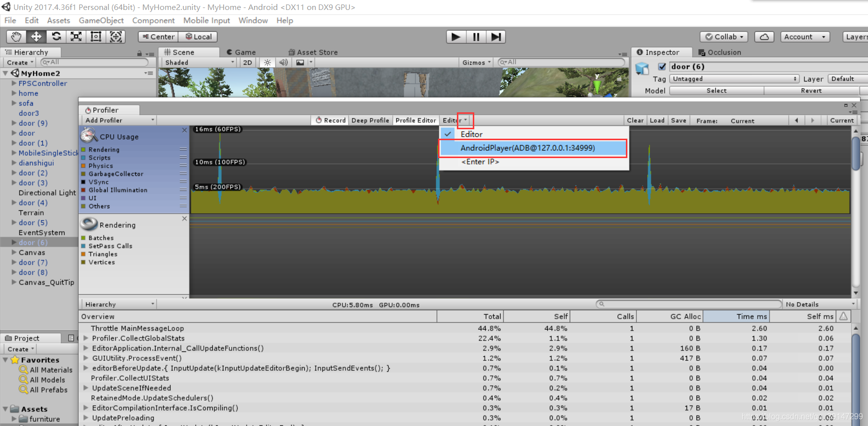The image size is (868, 426).
Task: Switch to the Asset Store tab
Action: [x=313, y=52]
